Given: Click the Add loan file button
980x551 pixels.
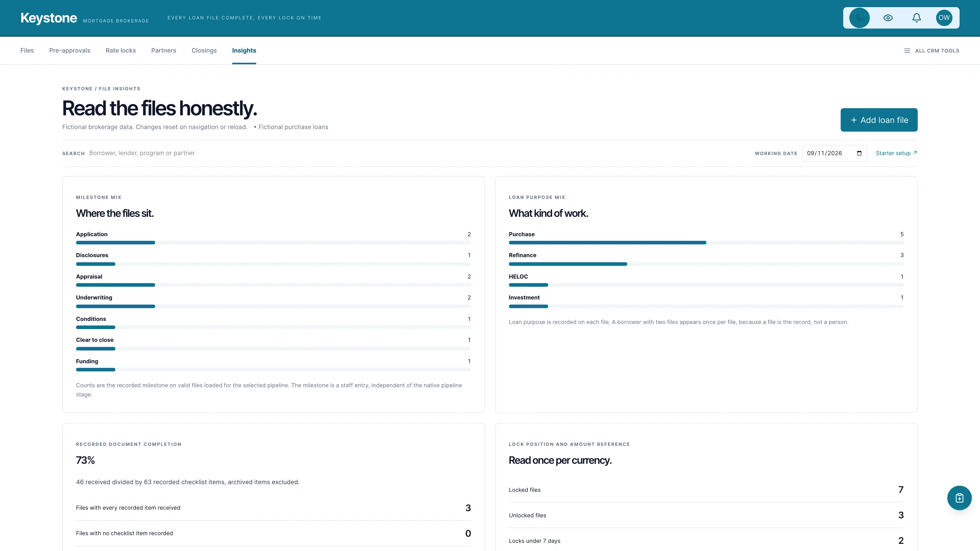Looking at the screenshot, I should click(x=879, y=120).
